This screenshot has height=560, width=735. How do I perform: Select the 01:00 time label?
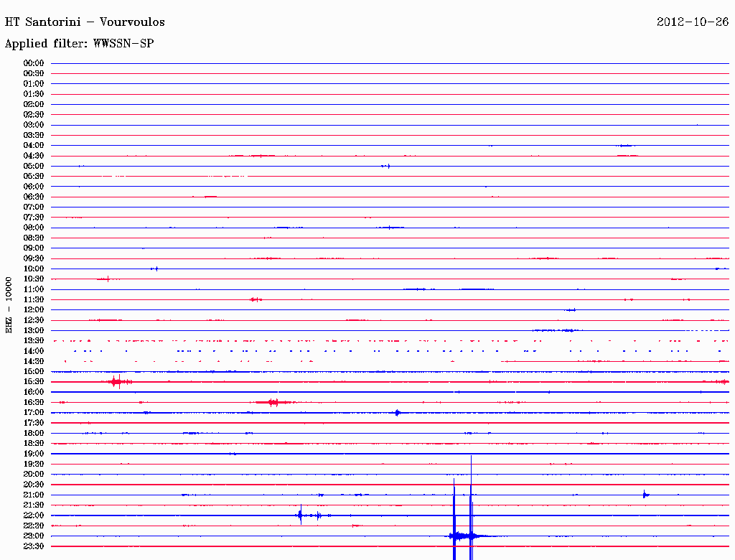(x=34, y=84)
